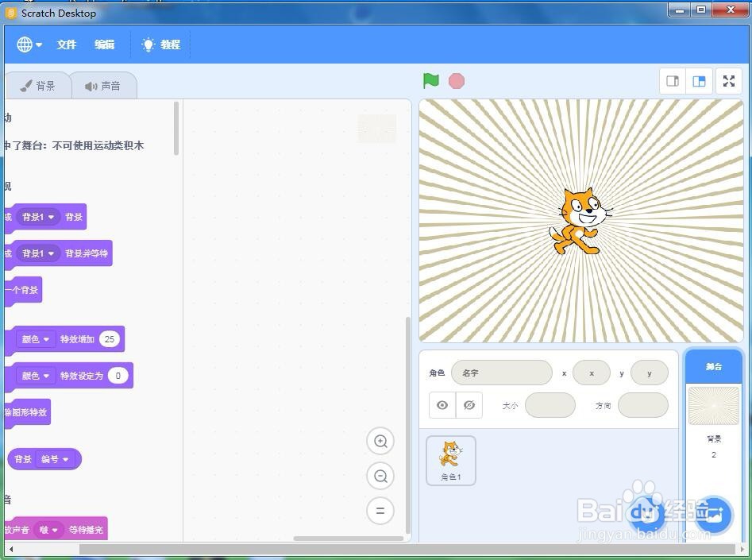Image resolution: width=752 pixels, height=560 pixels.
Task: Reset workspace zoom to default
Action: click(x=380, y=511)
